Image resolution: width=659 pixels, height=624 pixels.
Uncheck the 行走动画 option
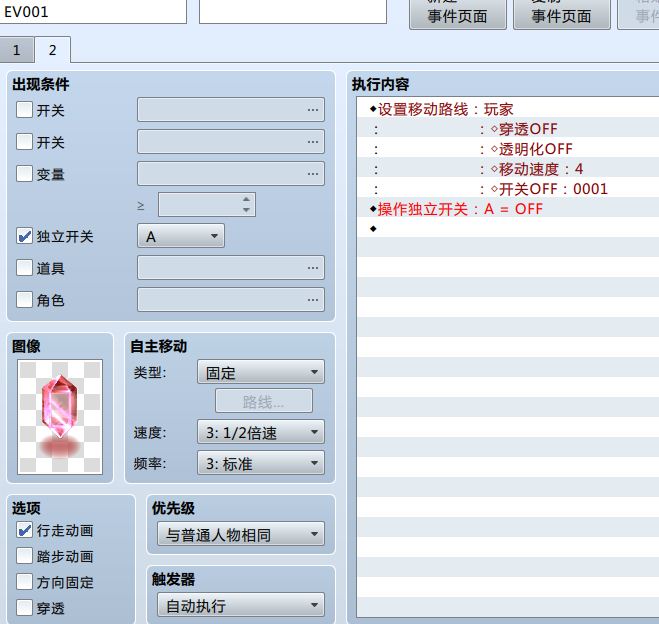[x=24, y=530]
